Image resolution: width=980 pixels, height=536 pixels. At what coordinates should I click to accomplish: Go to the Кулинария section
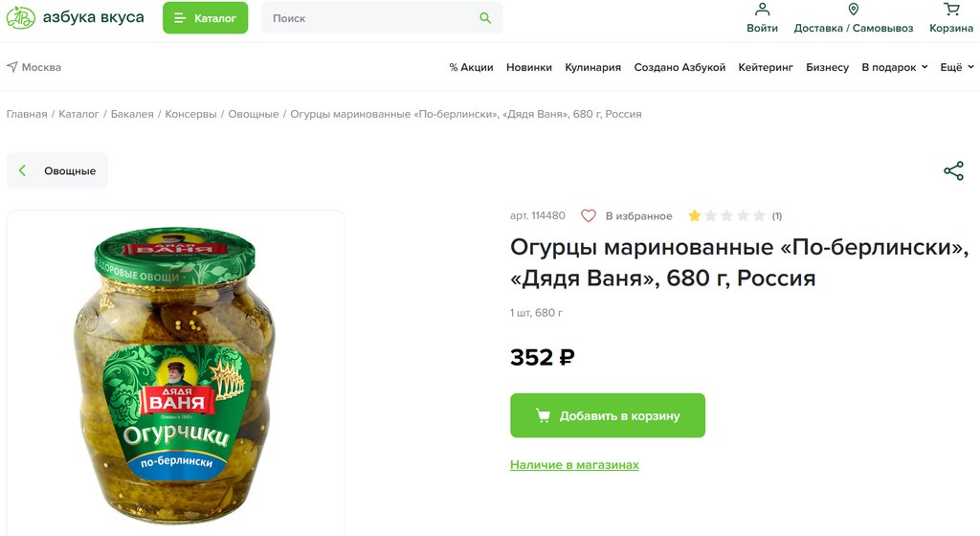click(x=592, y=68)
